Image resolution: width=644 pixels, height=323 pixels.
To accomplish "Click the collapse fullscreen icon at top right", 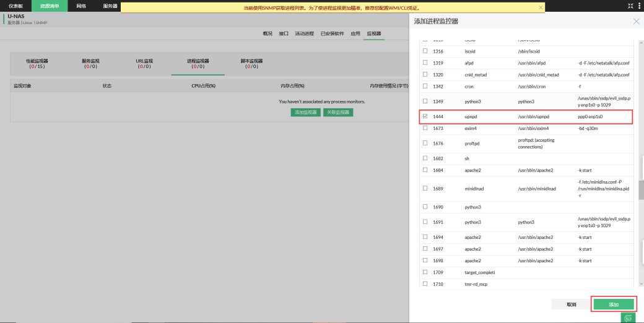I will (x=631, y=6).
